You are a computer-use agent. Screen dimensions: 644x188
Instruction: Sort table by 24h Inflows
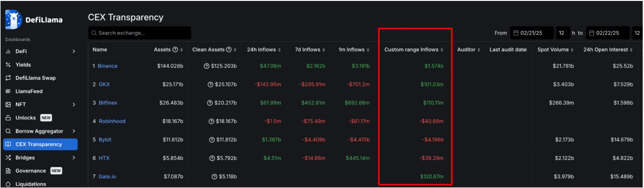pyautogui.click(x=279, y=50)
